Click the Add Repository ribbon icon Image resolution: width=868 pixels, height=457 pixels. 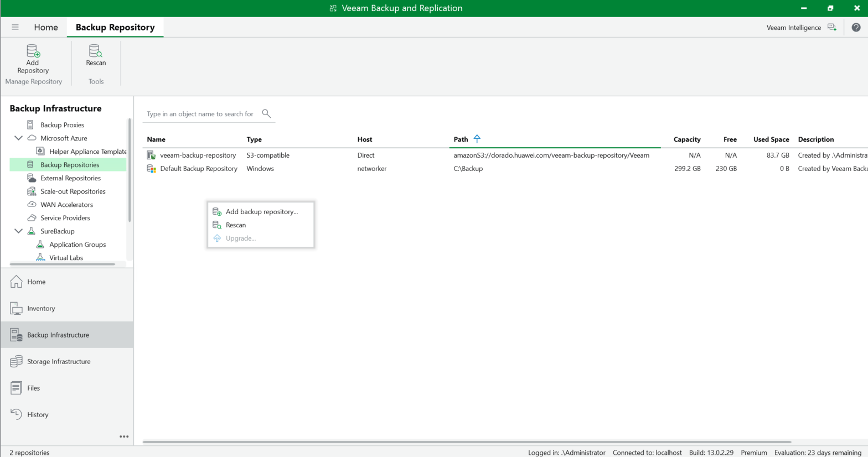click(33, 51)
